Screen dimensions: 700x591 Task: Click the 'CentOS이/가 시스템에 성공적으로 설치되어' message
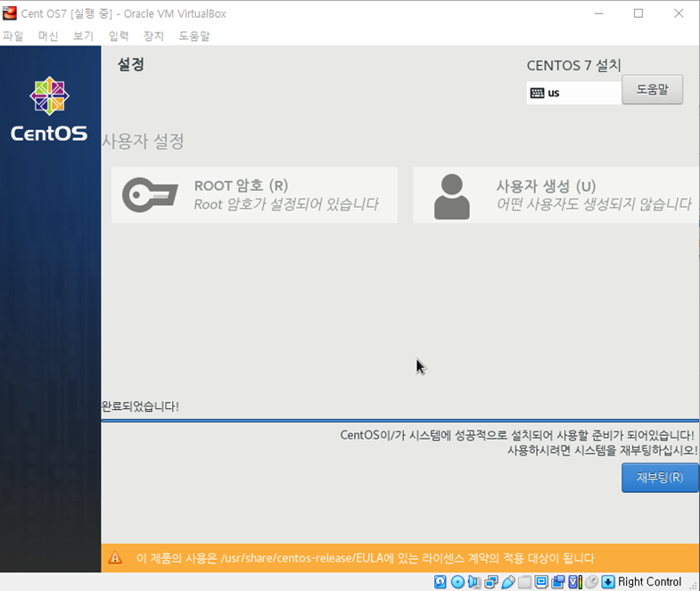tap(517, 435)
